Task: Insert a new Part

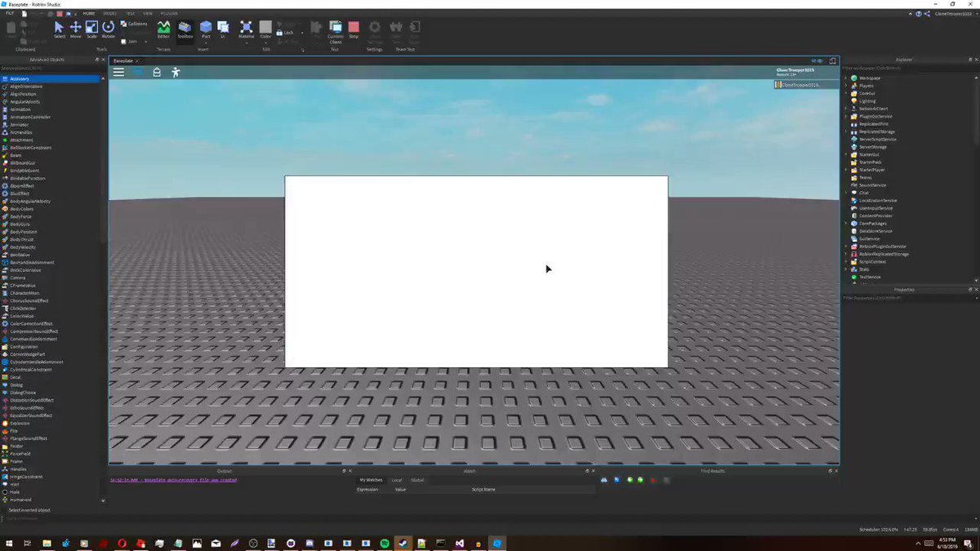Action: 206,29
